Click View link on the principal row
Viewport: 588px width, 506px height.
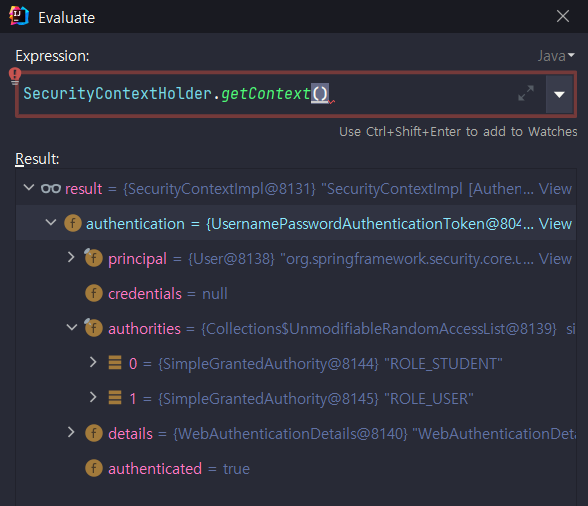tap(555, 258)
